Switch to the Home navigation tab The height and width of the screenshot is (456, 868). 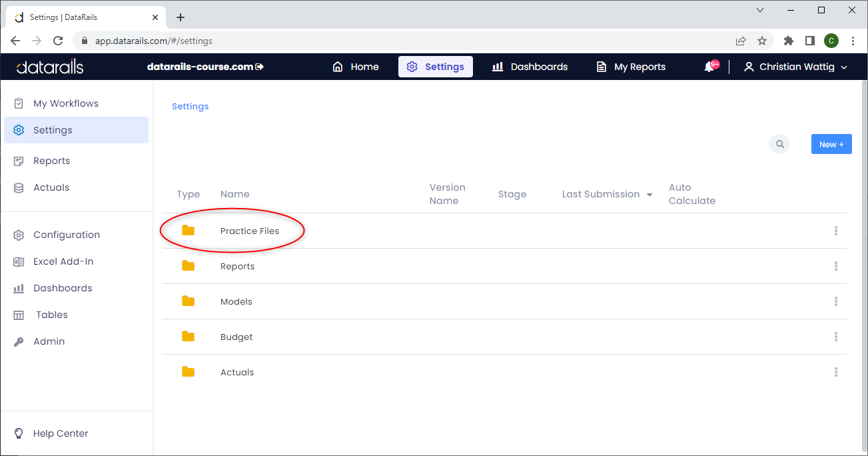[355, 67]
